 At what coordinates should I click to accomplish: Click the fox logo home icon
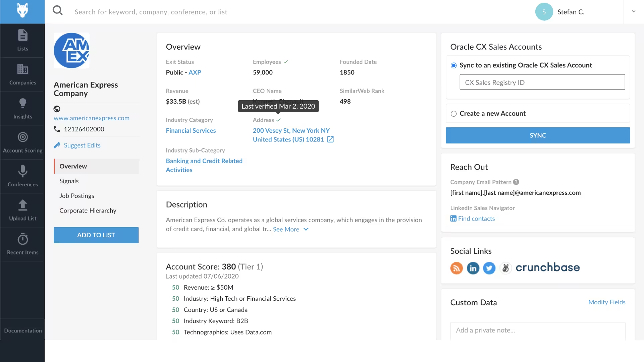(x=22, y=10)
